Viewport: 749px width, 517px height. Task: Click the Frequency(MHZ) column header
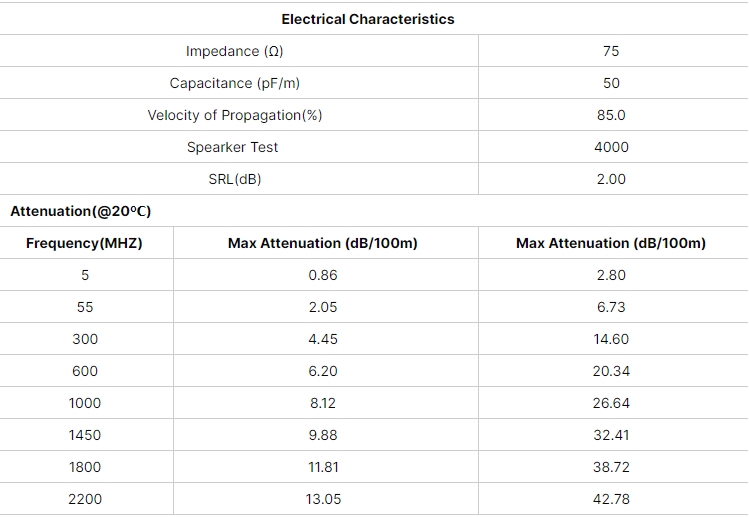pyautogui.click(x=84, y=243)
